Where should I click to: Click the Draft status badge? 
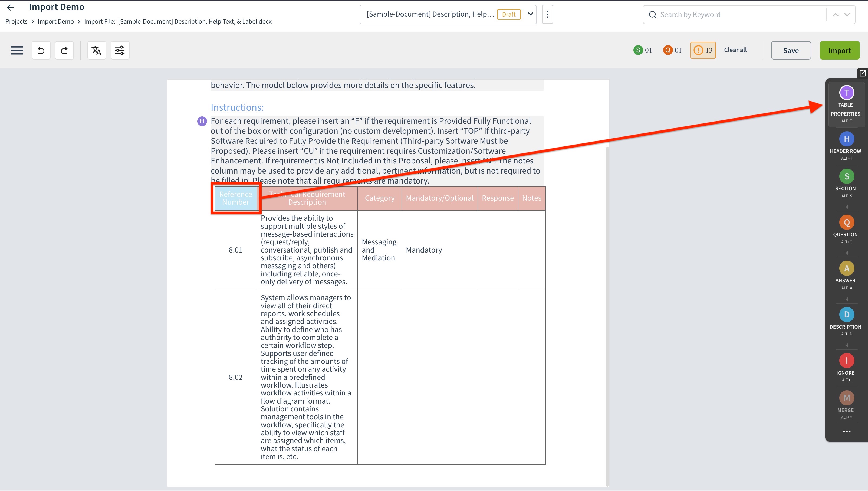click(x=509, y=15)
